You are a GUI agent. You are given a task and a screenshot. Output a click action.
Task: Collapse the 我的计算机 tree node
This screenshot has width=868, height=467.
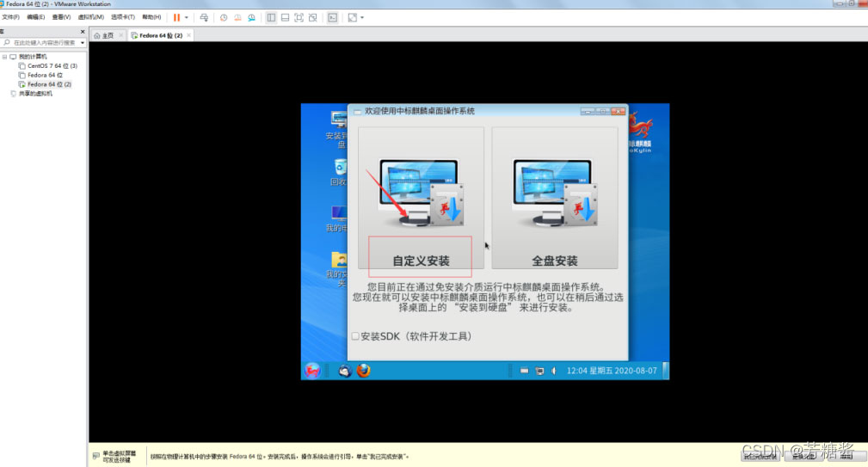click(4, 57)
